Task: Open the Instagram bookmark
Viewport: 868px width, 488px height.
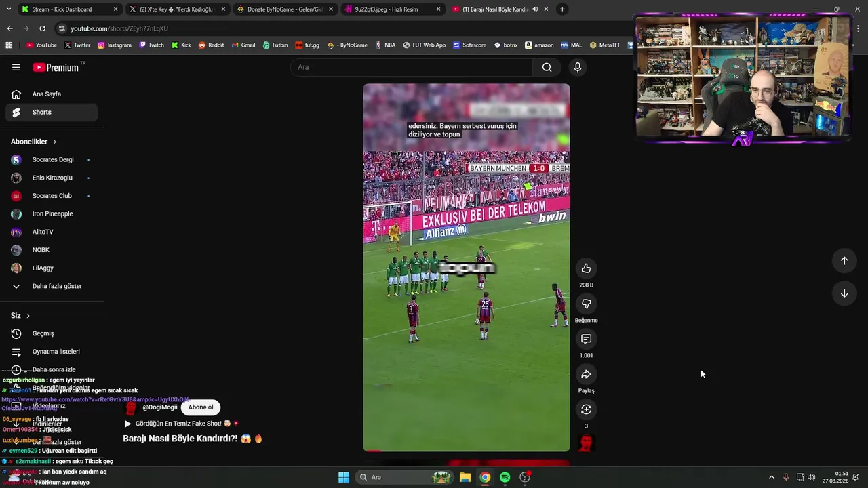Action: [114, 45]
